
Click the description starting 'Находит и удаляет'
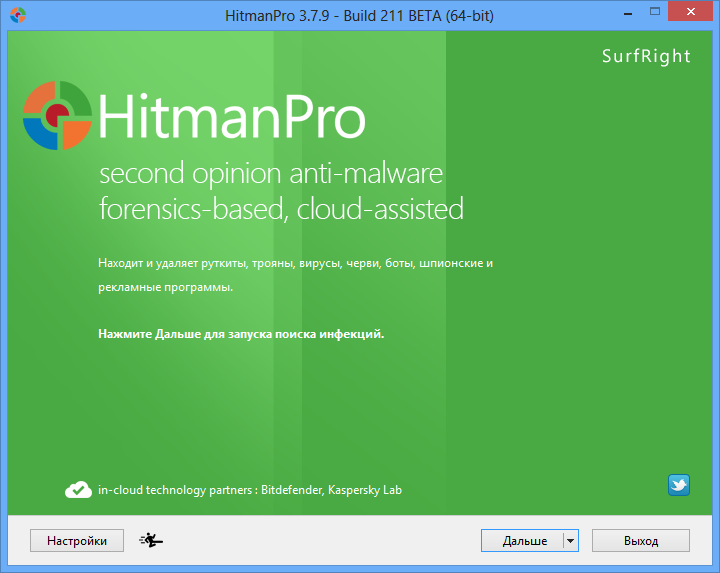pyautogui.click(x=296, y=263)
